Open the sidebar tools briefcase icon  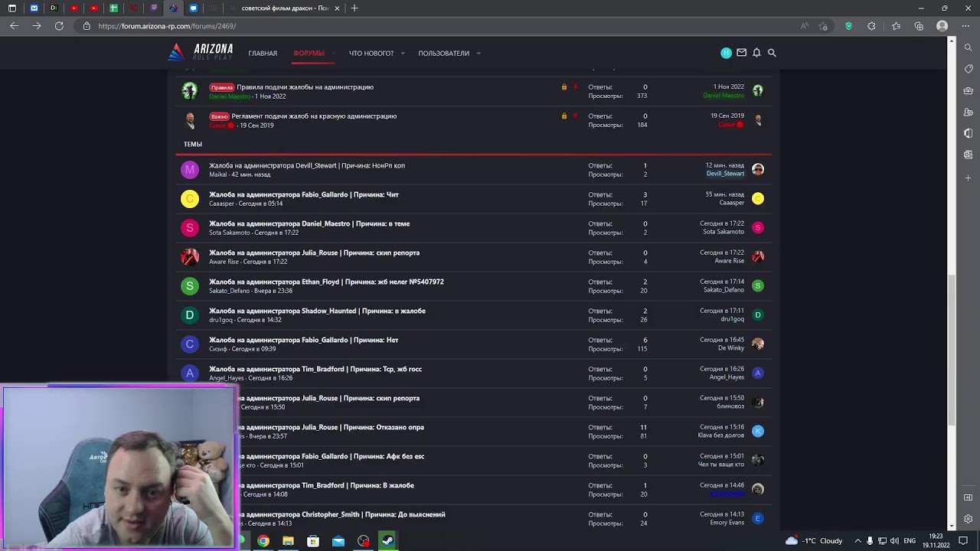pyautogui.click(x=969, y=90)
